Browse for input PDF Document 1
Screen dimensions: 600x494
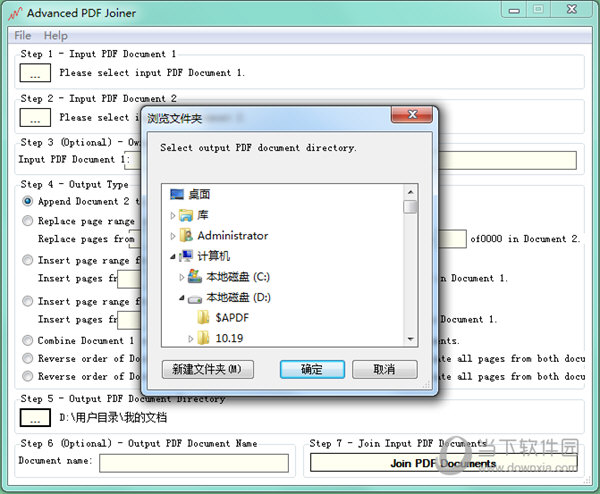(x=35, y=73)
